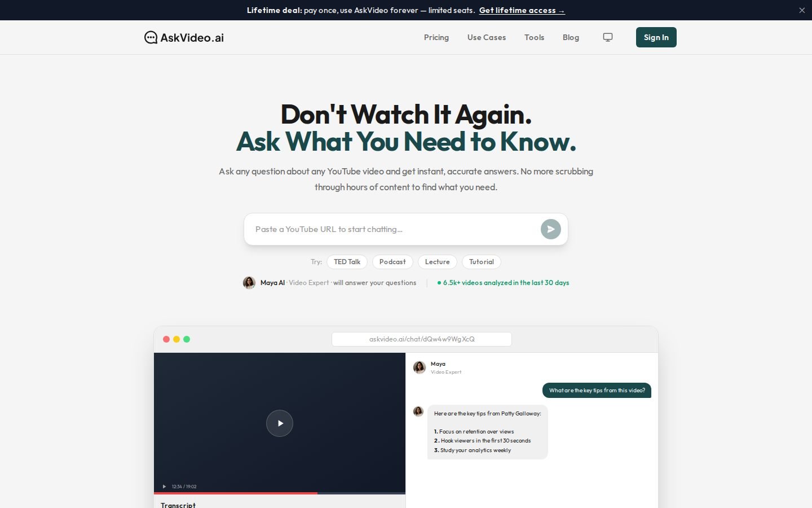Click the AskVideo.ai chat bubble logo icon
The height and width of the screenshot is (508, 812).
(151, 37)
